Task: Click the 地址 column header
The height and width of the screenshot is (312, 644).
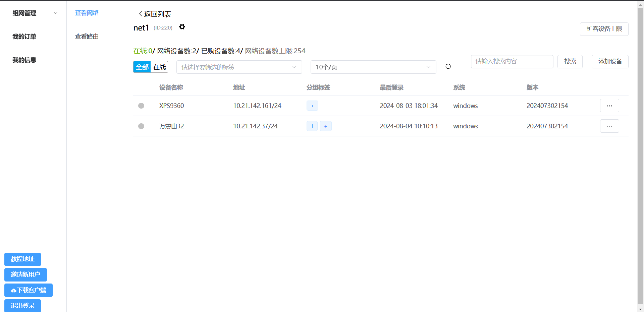Action: [x=239, y=87]
